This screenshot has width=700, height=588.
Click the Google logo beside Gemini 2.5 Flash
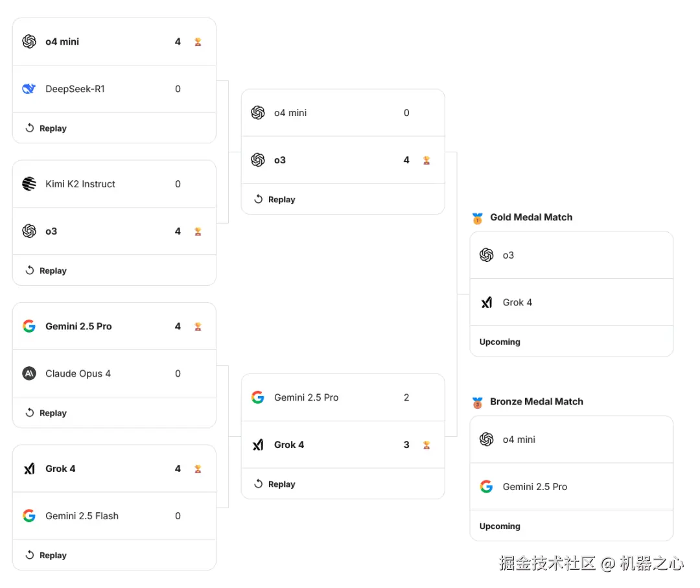click(29, 515)
